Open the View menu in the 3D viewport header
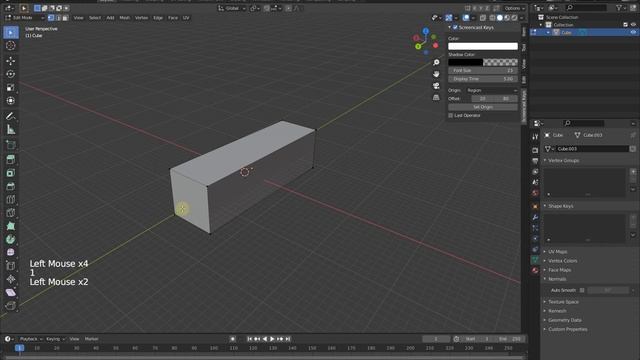The width and height of the screenshot is (640, 360). pos(78,18)
